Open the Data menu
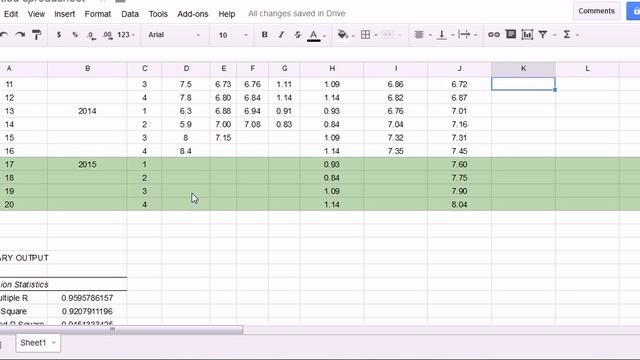The height and width of the screenshot is (360, 640). [130, 14]
